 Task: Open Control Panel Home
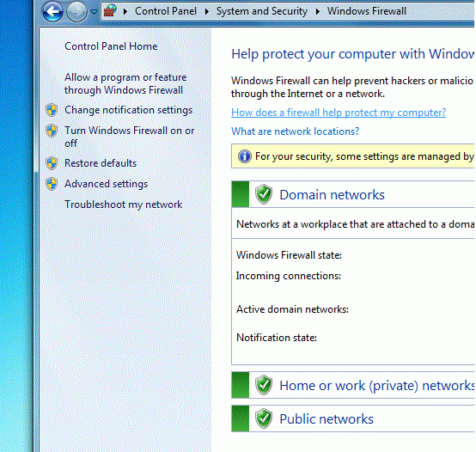pyautogui.click(x=111, y=46)
